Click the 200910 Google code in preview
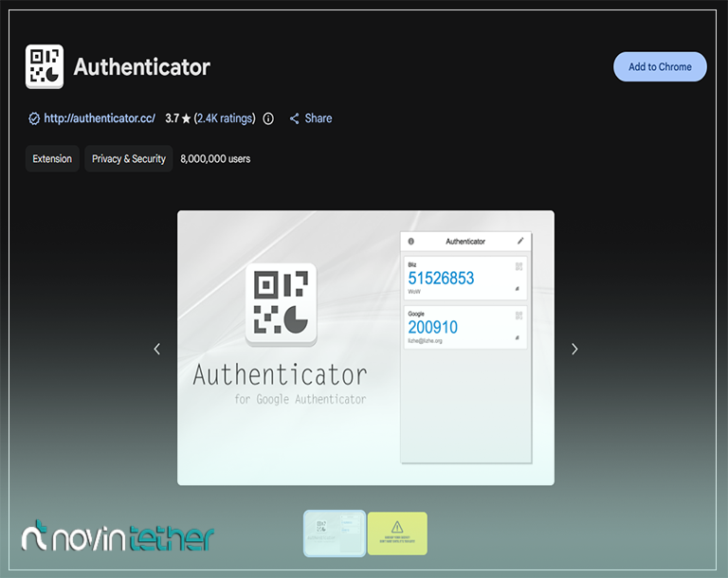Screen dimensions: 728x578 pos(432,327)
